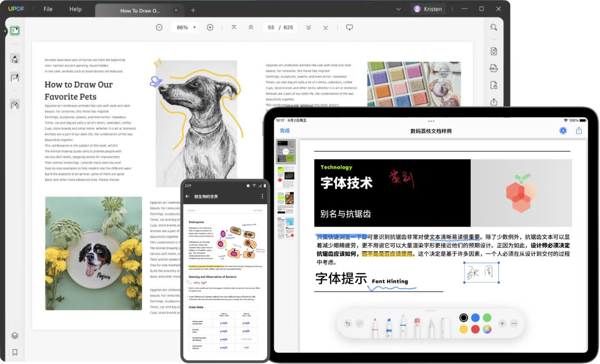The image size is (600, 364).
Task: Pick the blue color swatch on tablet
Action: 475,318
